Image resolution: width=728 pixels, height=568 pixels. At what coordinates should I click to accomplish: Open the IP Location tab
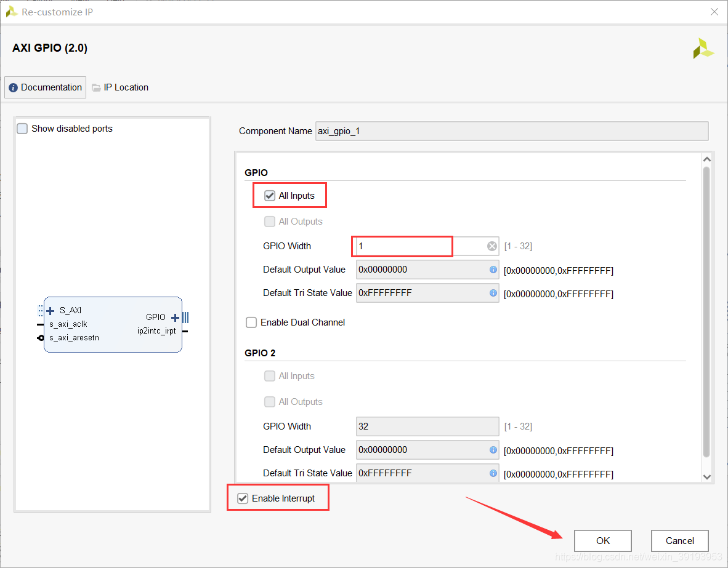120,88
